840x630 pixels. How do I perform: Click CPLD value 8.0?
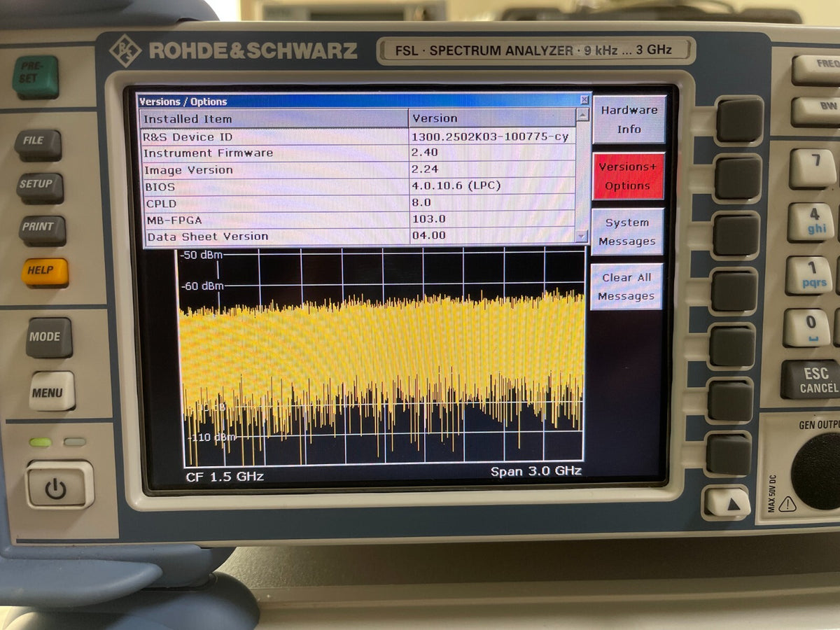[421, 203]
